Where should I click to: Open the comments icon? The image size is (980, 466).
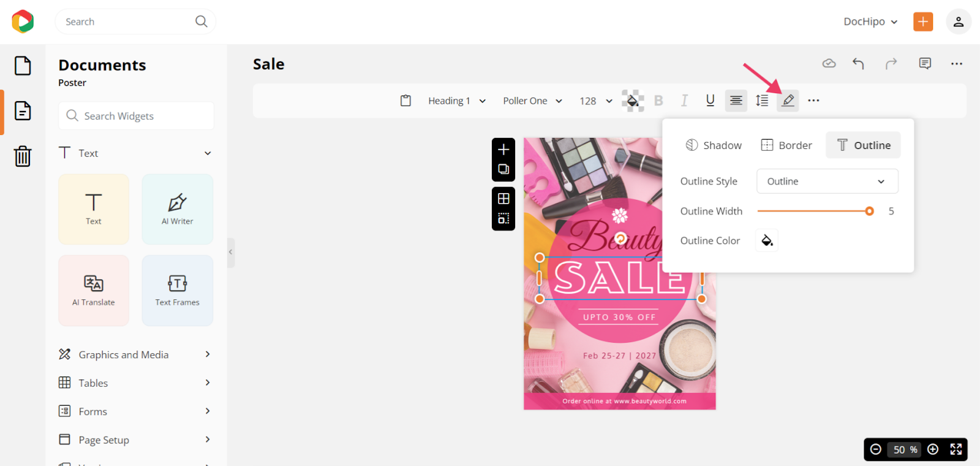pos(925,64)
